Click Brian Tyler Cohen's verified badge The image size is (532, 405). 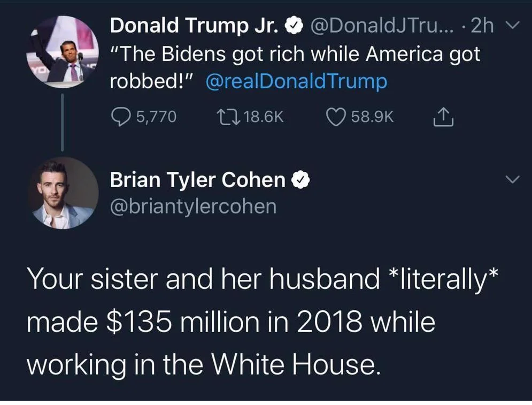[302, 181]
